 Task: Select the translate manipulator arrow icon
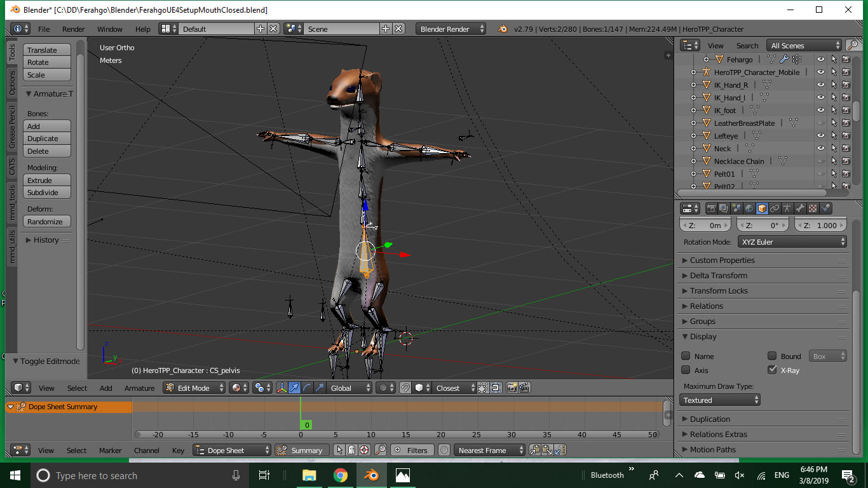pos(294,388)
